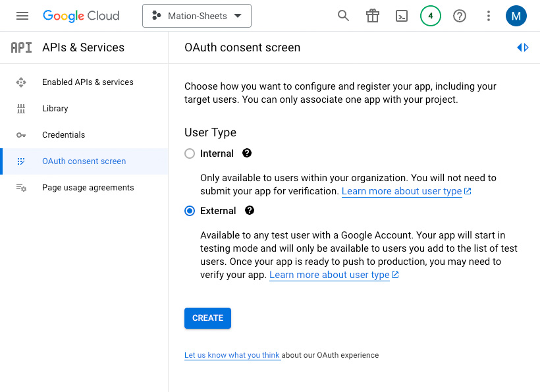
Task: Click help icon beside External
Action: [x=250, y=210]
